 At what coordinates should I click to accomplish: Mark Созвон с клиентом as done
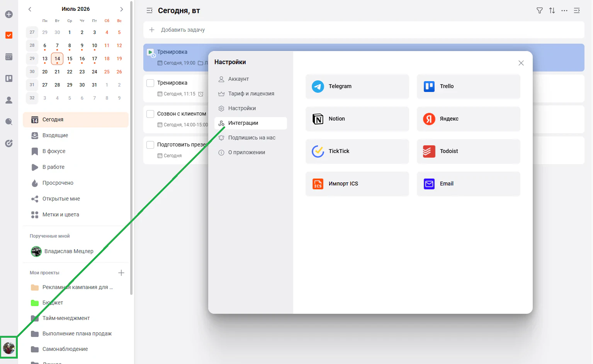(x=150, y=114)
